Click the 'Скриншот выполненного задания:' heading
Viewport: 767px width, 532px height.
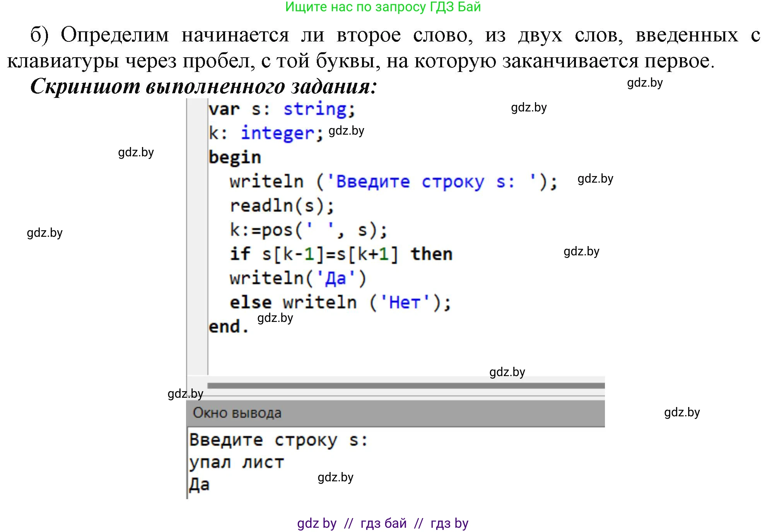[x=203, y=86]
